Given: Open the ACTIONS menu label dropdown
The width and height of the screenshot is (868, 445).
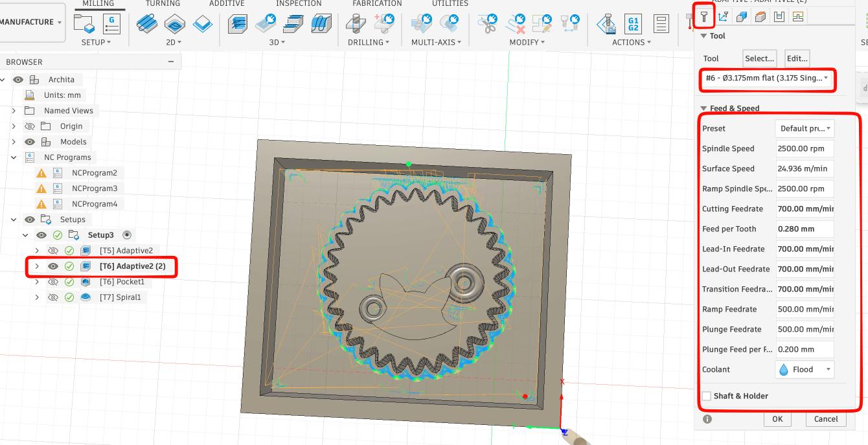Looking at the screenshot, I should [632, 42].
